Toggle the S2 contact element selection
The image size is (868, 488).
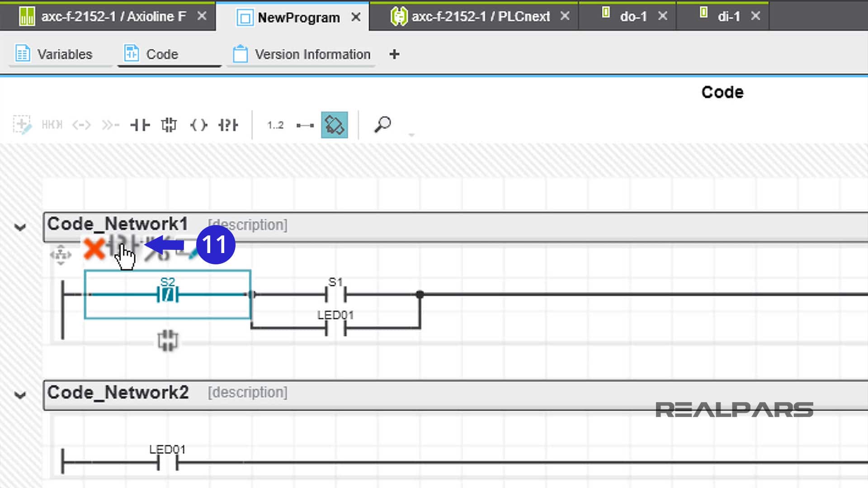(168, 293)
